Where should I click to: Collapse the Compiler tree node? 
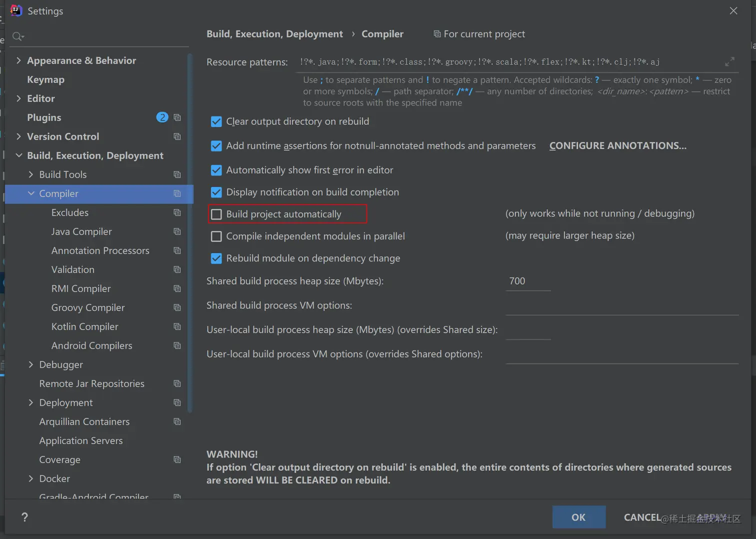pyautogui.click(x=31, y=193)
